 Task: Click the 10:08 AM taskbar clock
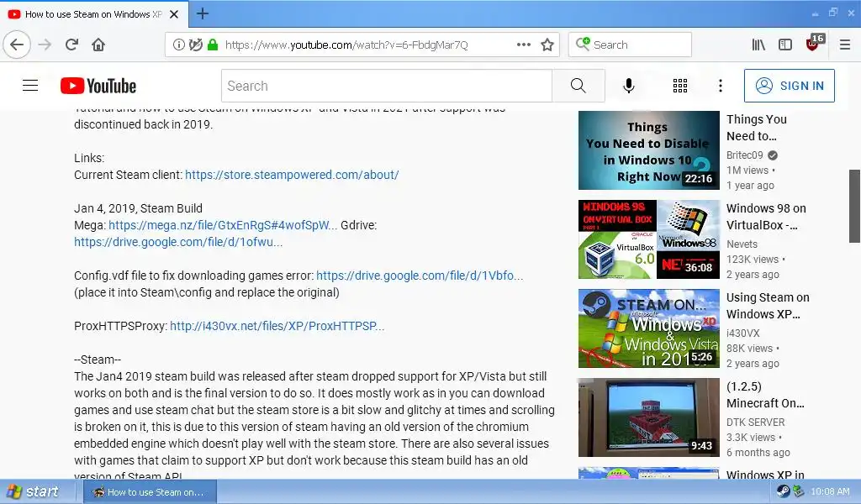pyautogui.click(x=830, y=492)
